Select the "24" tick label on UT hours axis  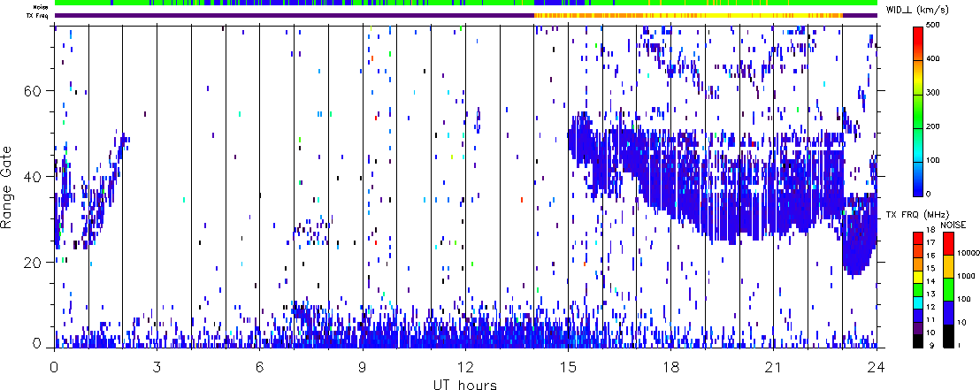(x=877, y=366)
